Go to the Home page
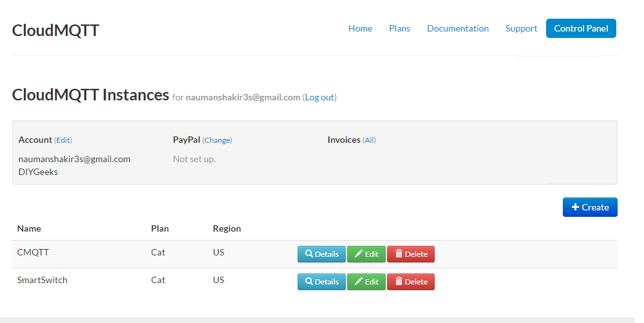644x323 pixels. [x=360, y=28]
